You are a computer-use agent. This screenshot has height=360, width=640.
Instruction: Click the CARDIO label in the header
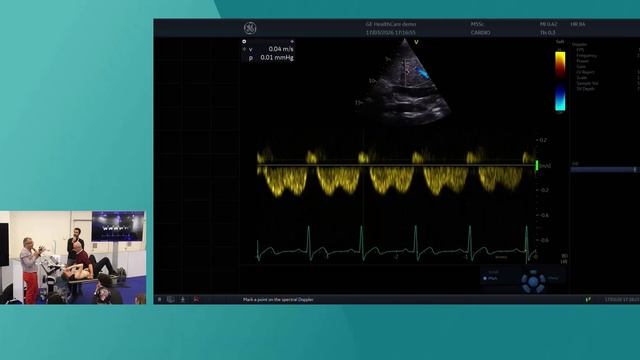tap(480, 32)
